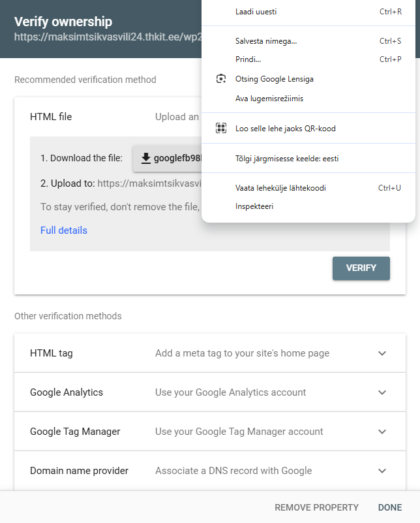Viewport: 420px width, 523px height.
Task: Click the DONE button
Action: click(x=390, y=507)
